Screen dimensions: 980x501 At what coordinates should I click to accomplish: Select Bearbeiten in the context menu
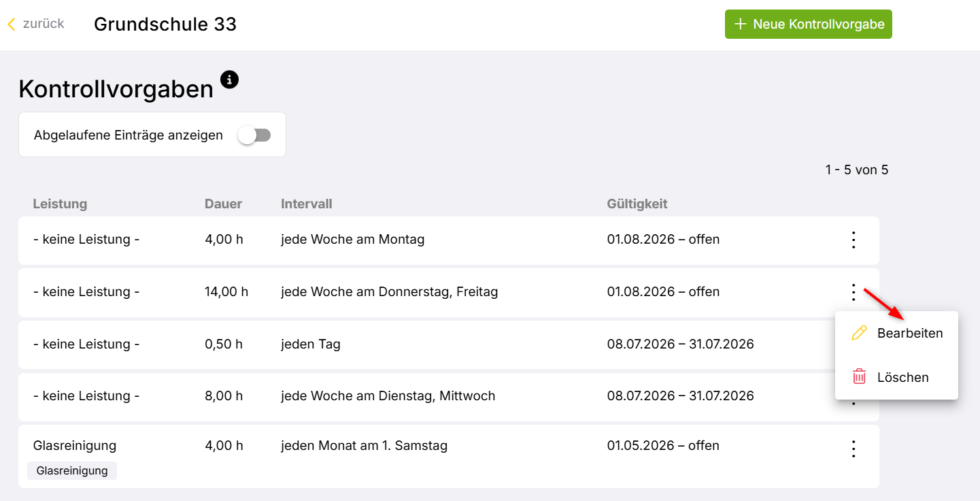[896, 334]
